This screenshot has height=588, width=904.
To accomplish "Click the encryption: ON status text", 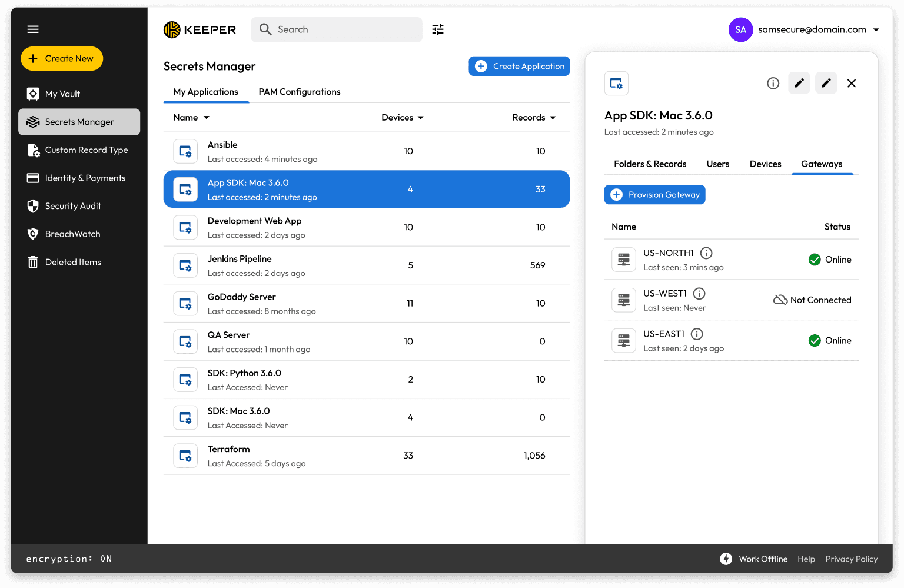I will [69, 559].
